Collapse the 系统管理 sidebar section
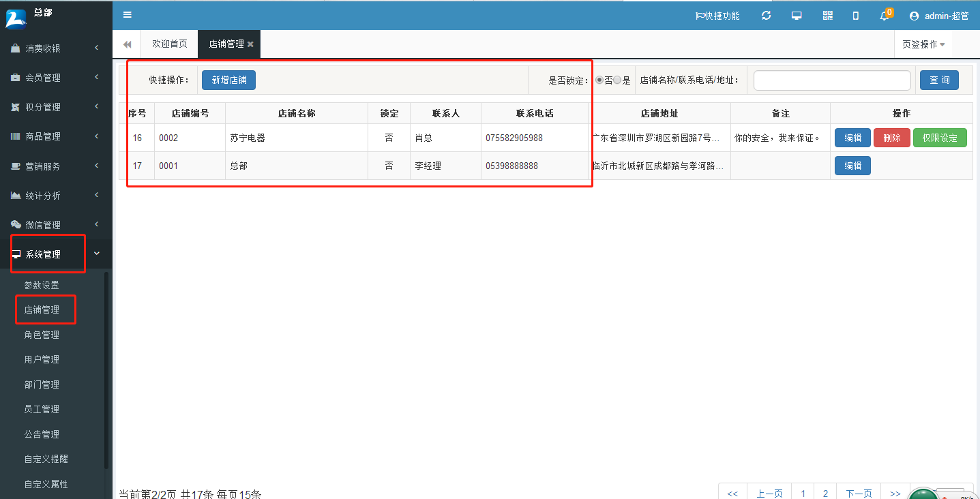The width and height of the screenshot is (980, 499). click(45, 253)
